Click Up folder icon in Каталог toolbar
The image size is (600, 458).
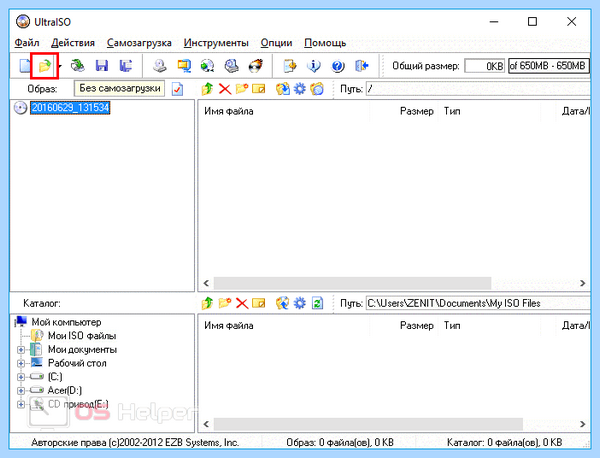[x=207, y=303]
